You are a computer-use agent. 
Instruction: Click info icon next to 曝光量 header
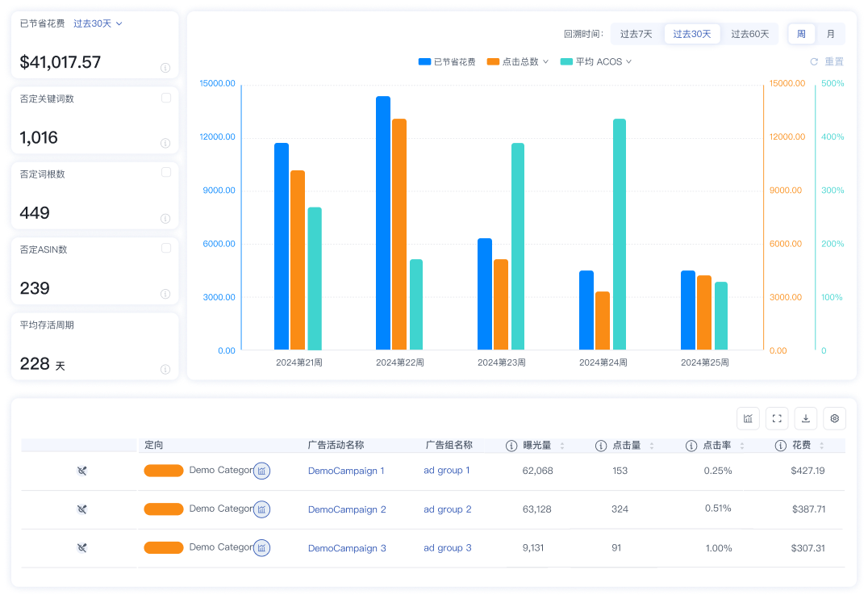coord(511,446)
